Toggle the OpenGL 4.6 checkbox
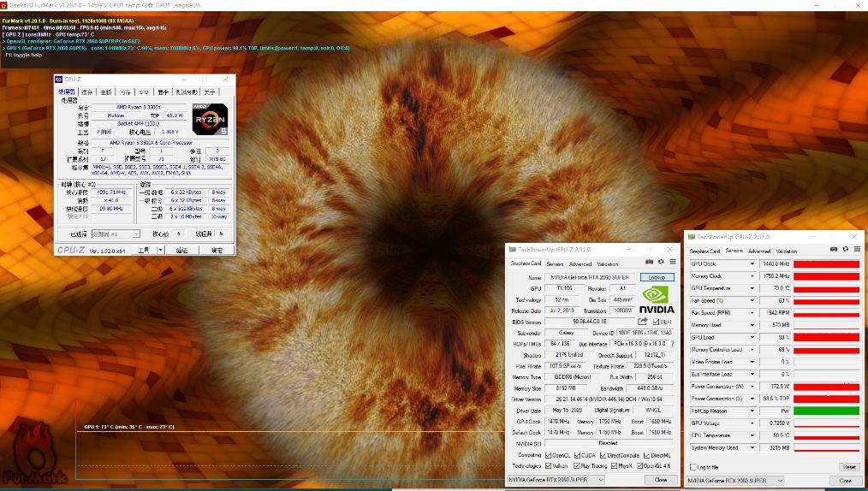Screen dimensions: 868x491 click(639, 465)
